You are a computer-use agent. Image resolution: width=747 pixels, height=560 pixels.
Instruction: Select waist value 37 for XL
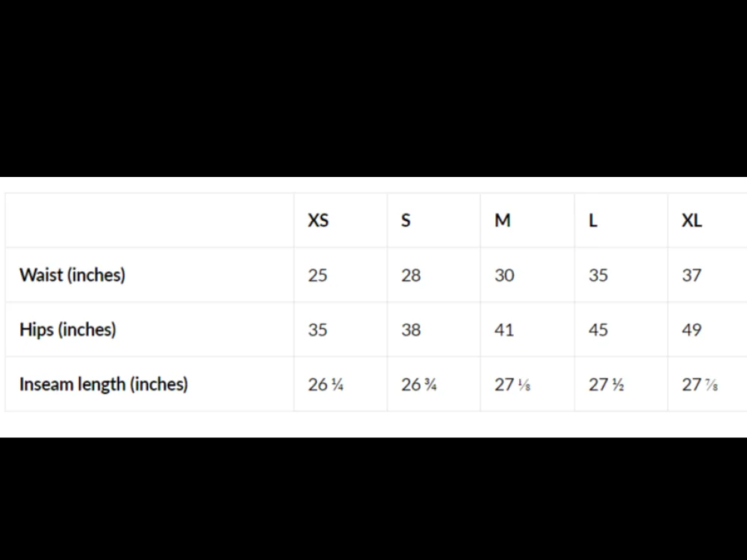(692, 276)
